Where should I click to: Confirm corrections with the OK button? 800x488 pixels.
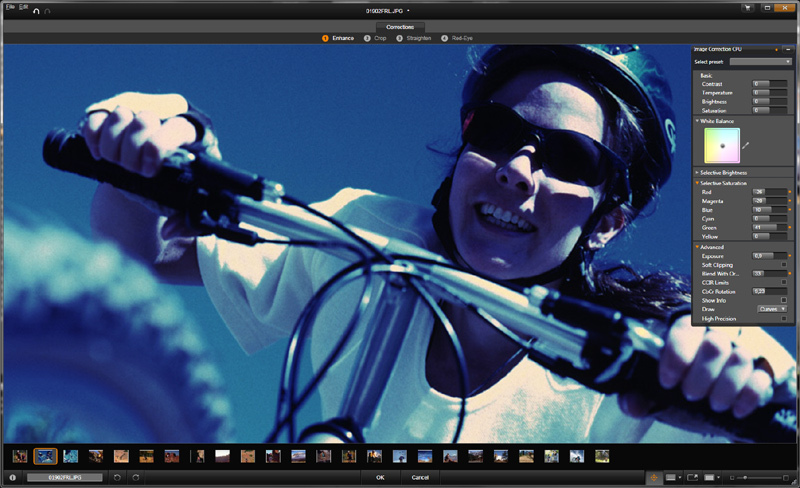tap(380, 477)
